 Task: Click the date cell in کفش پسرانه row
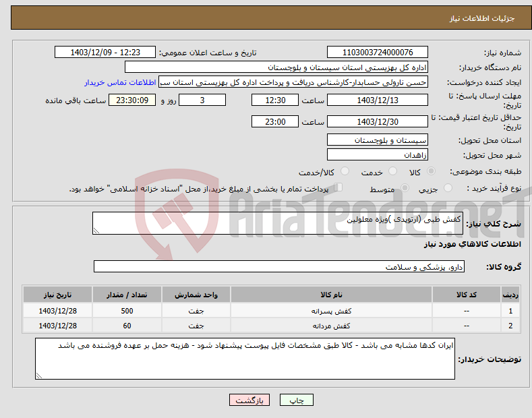point(58,311)
